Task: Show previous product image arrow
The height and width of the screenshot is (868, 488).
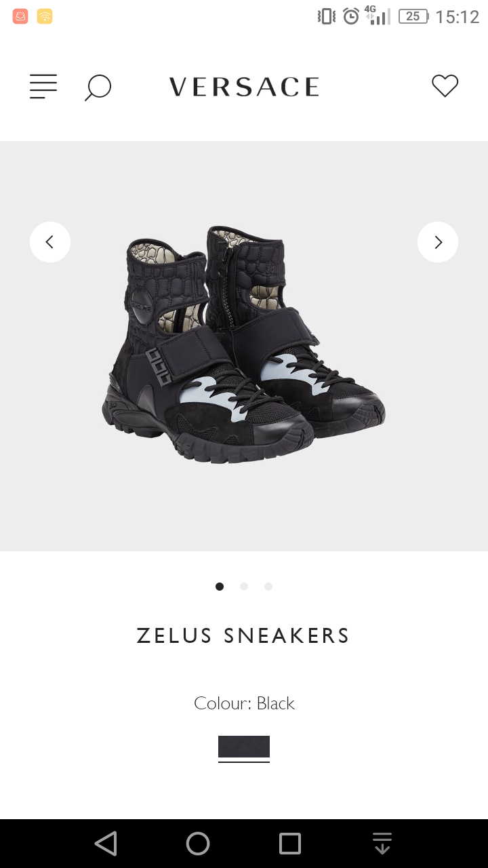Action: pos(50,242)
